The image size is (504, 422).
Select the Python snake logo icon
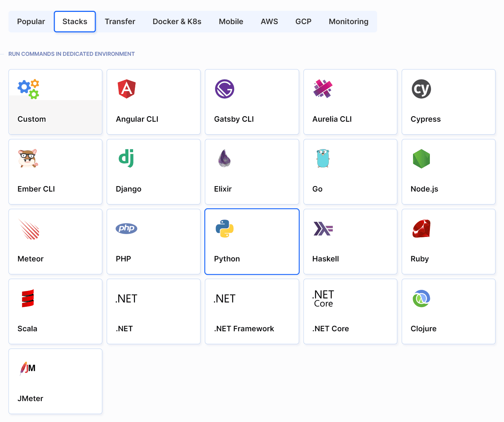[x=224, y=229]
